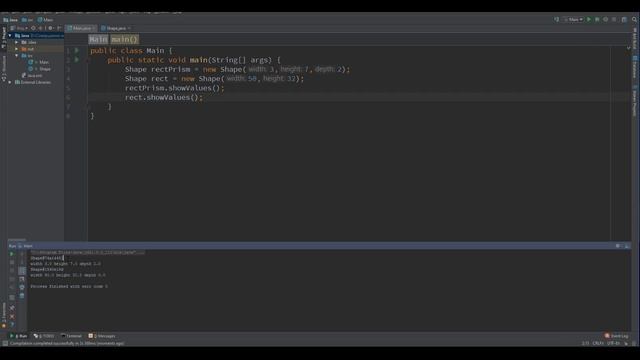The height and width of the screenshot is (360, 640).
Task: Open the 0: Messages tool window button
Action: point(102,336)
